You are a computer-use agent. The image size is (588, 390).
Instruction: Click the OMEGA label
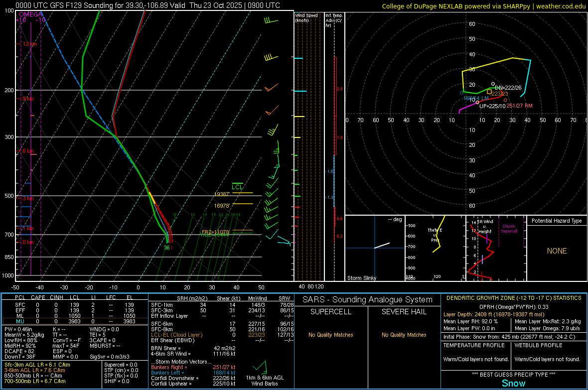31,14
